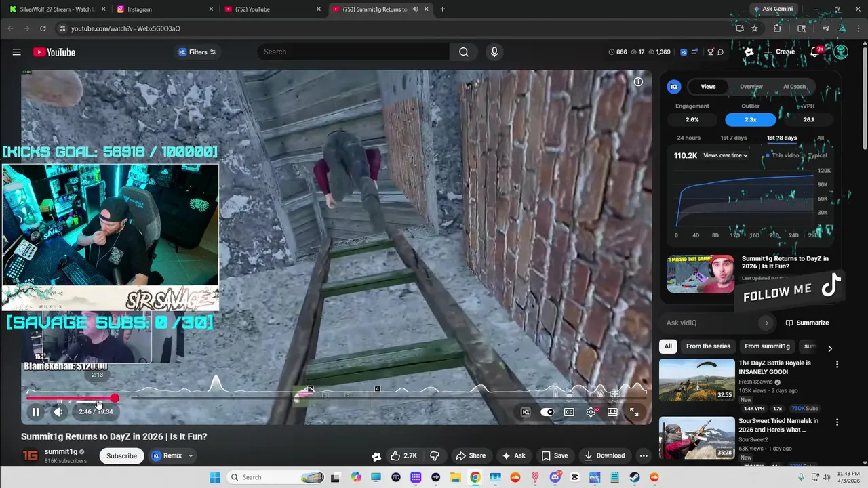The image size is (868, 488).
Task: Select the From summit1g chip
Action: [767, 346]
